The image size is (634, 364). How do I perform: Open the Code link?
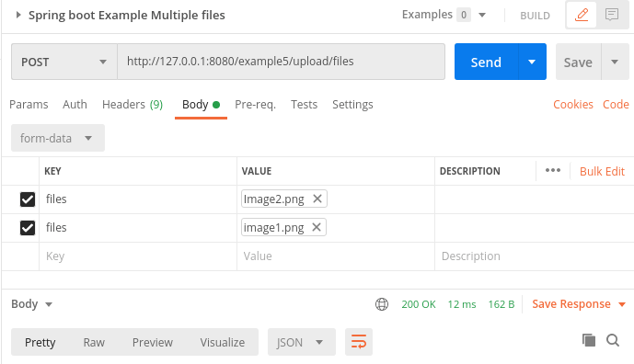(616, 105)
